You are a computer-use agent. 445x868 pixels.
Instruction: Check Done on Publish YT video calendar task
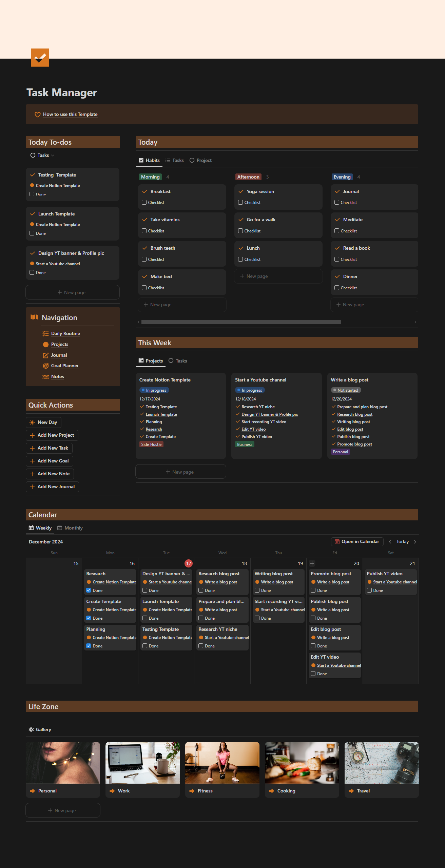pos(369,590)
